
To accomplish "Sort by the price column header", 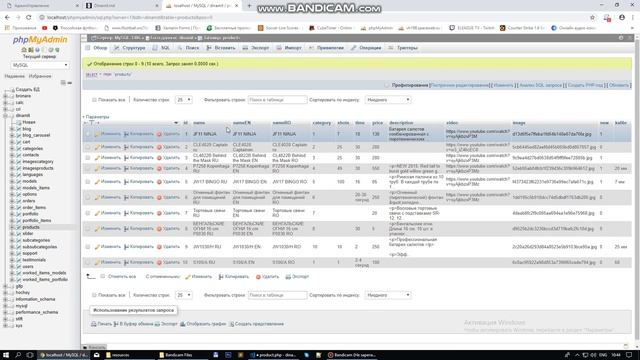I will click(x=378, y=123).
